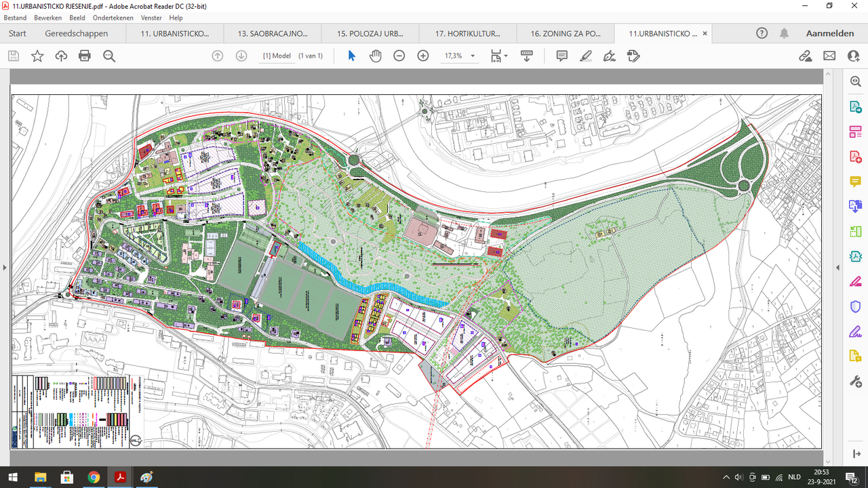Open the 17. HORTIKULTUR document tab
868x488 pixels.
click(468, 33)
